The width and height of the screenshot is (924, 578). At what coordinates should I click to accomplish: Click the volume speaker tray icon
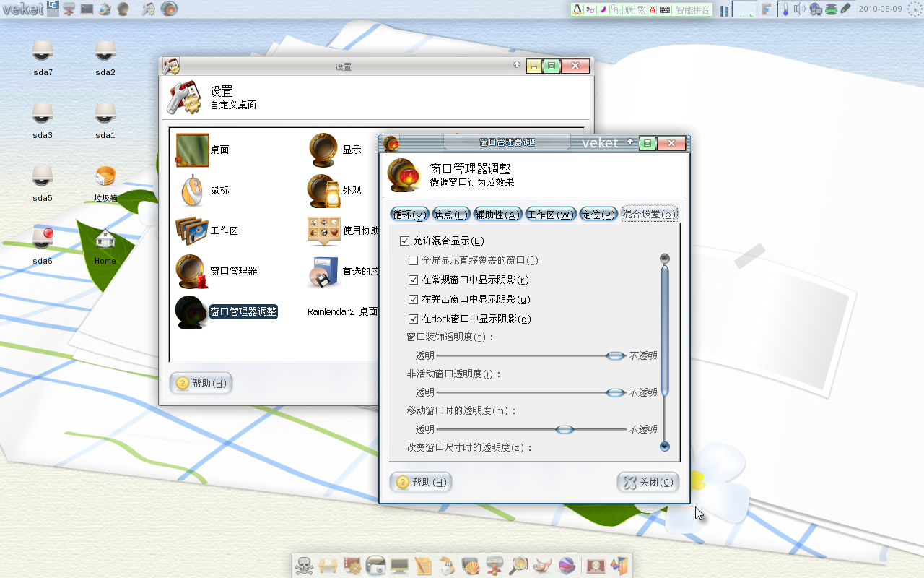tap(799, 9)
